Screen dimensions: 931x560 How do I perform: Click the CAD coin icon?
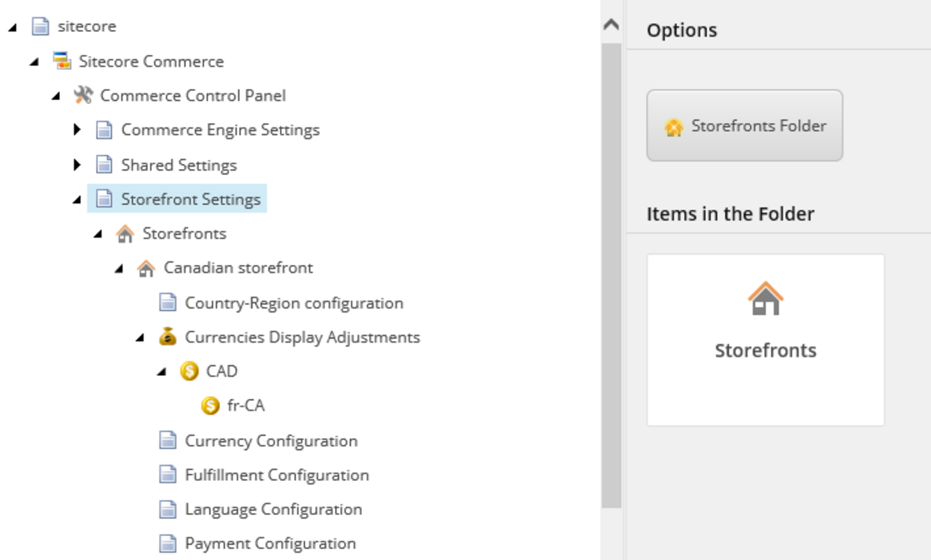click(x=189, y=371)
